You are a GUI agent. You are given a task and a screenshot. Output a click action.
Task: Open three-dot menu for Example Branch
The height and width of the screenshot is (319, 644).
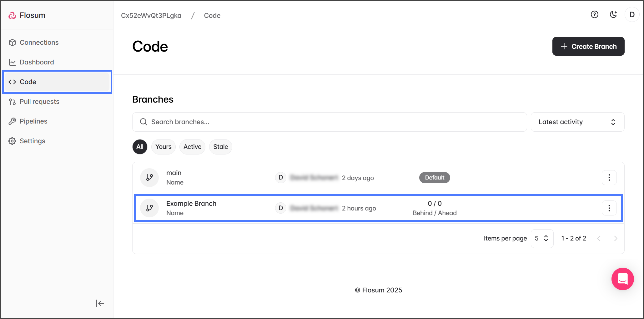point(609,208)
